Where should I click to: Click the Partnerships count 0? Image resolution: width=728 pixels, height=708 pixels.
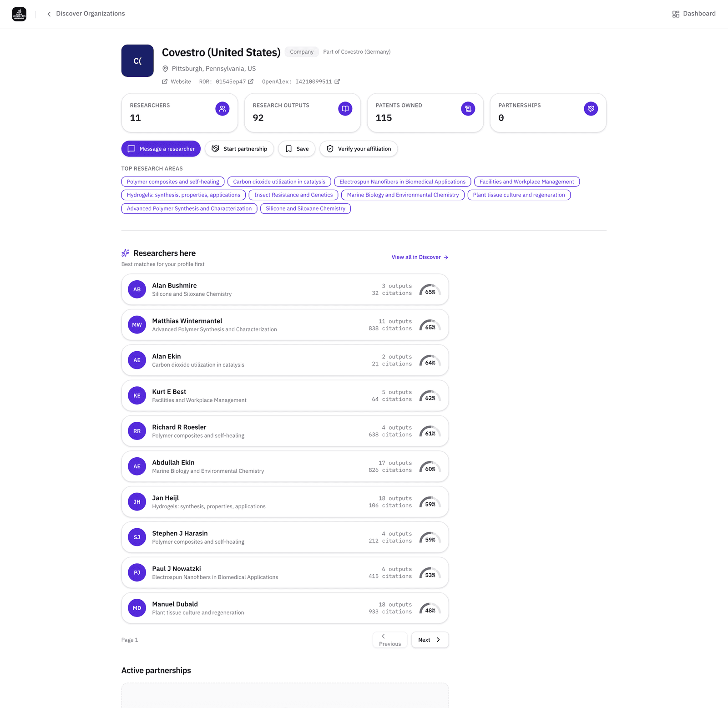pos(501,118)
